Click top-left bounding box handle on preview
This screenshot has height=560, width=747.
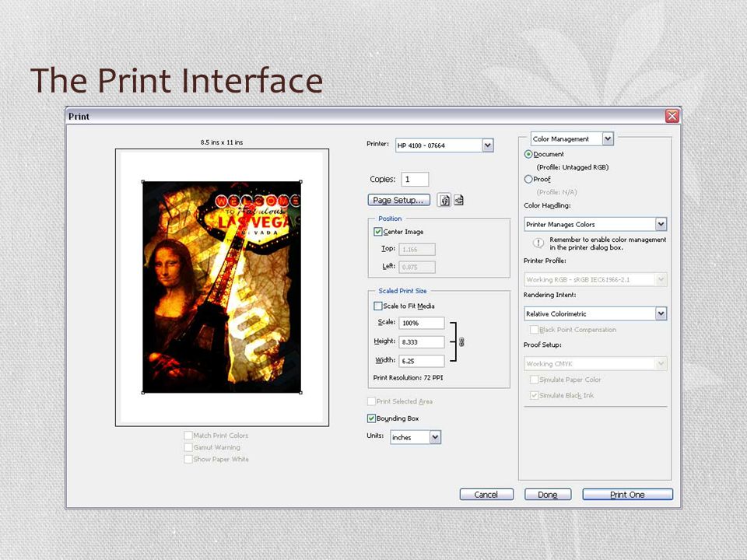pyautogui.click(x=143, y=181)
